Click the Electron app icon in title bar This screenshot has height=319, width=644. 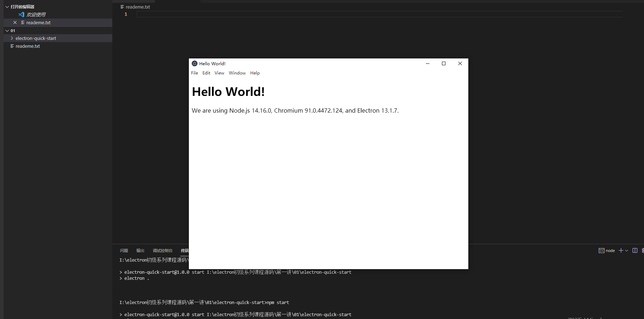click(x=195, y=63)
